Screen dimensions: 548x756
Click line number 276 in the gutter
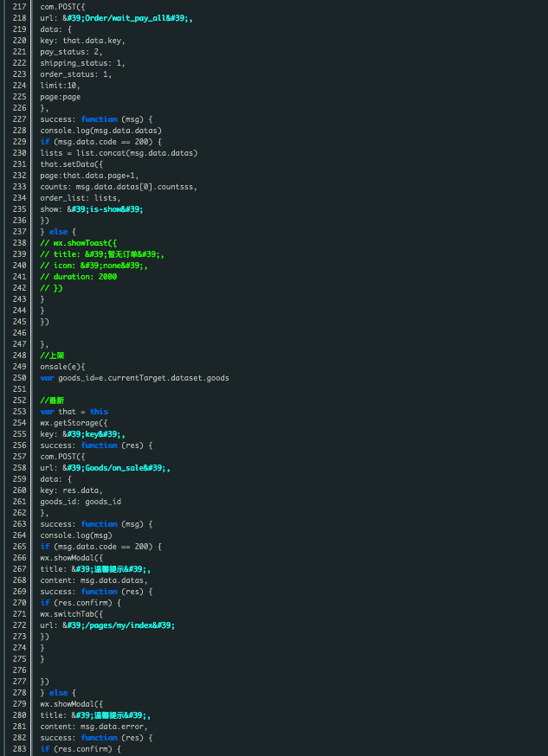pos(19,670)
